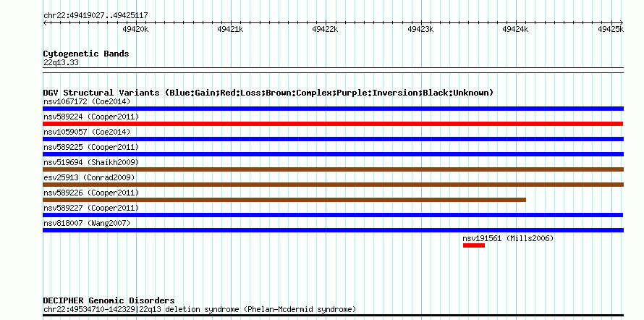Click the 49424k ruler tick label
The image size is (644, 320).
515,29
